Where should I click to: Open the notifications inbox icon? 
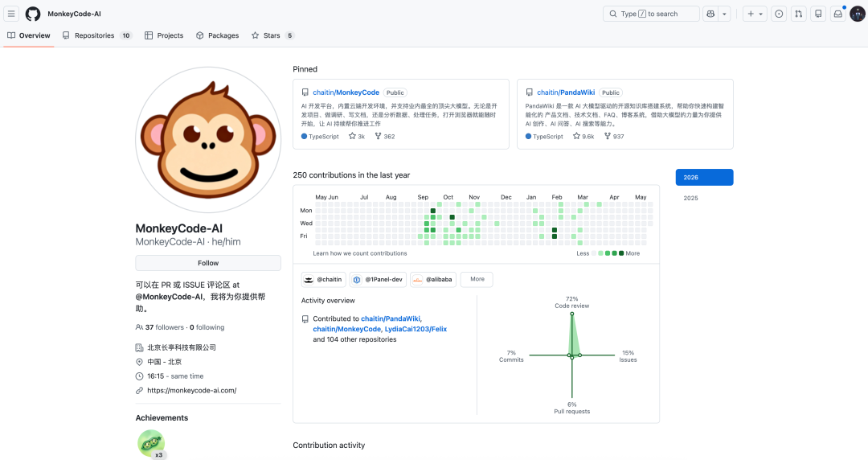838,14
